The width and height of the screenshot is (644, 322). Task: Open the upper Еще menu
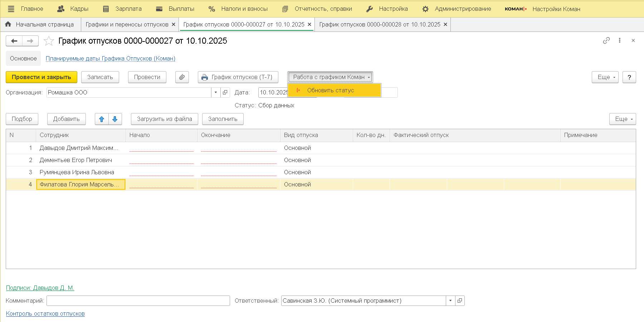605,77
